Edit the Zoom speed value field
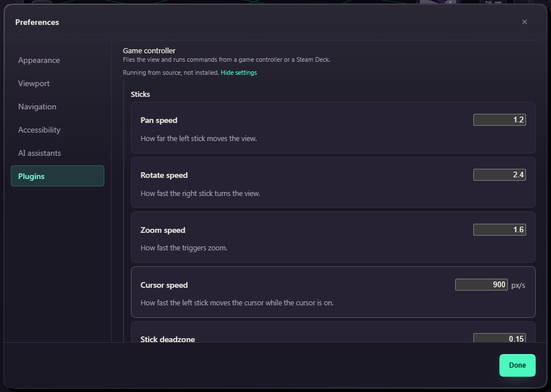The height and width of the screenshot is (392, 551). tap(499, 230)
